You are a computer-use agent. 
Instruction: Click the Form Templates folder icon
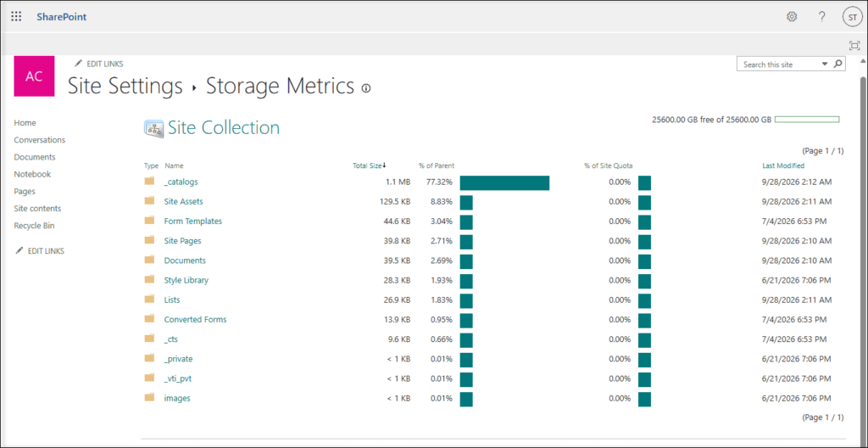(x=149, y=220)
